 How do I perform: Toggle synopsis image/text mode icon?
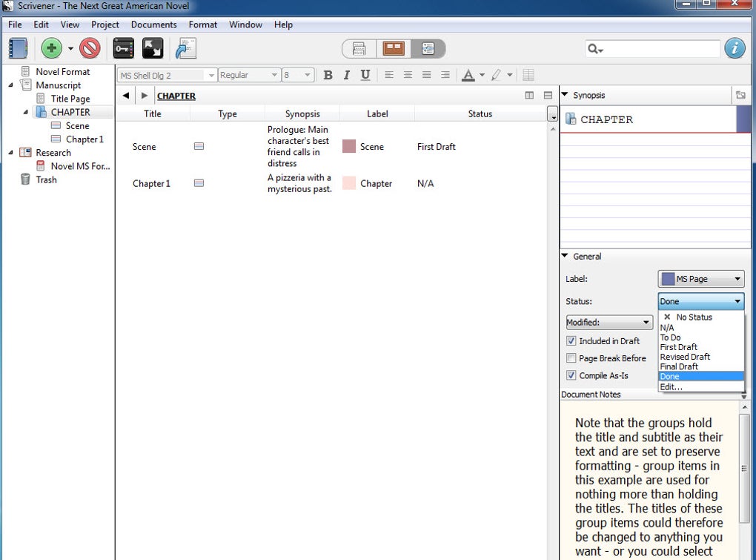tap(740, 95)
